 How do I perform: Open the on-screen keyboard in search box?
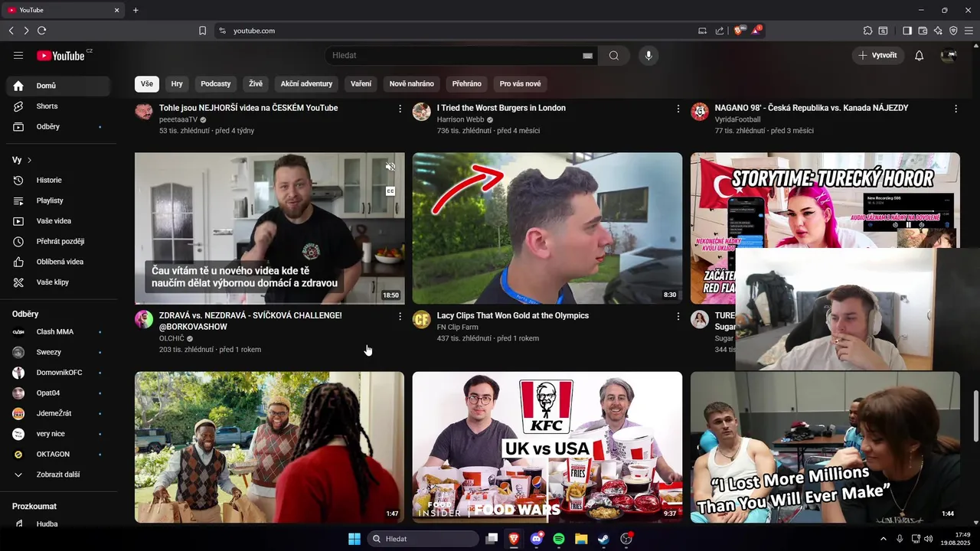(x=588, y=56)
